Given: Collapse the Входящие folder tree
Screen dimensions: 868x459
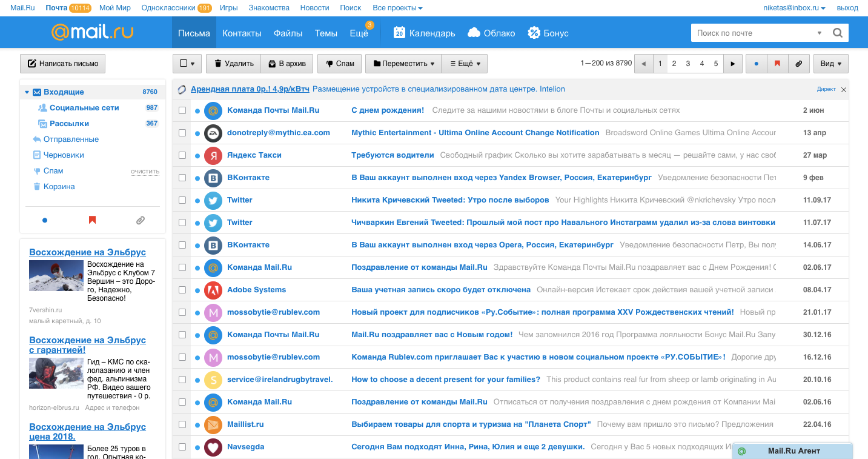Looking at the screenshot, I should point(27,92).
